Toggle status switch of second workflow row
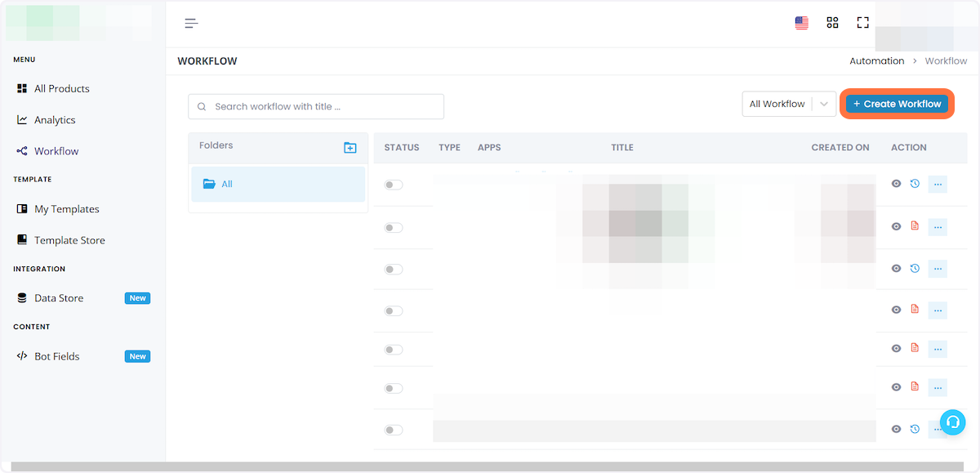The height and width of the screenshot is (473, 980). point(394,228)
